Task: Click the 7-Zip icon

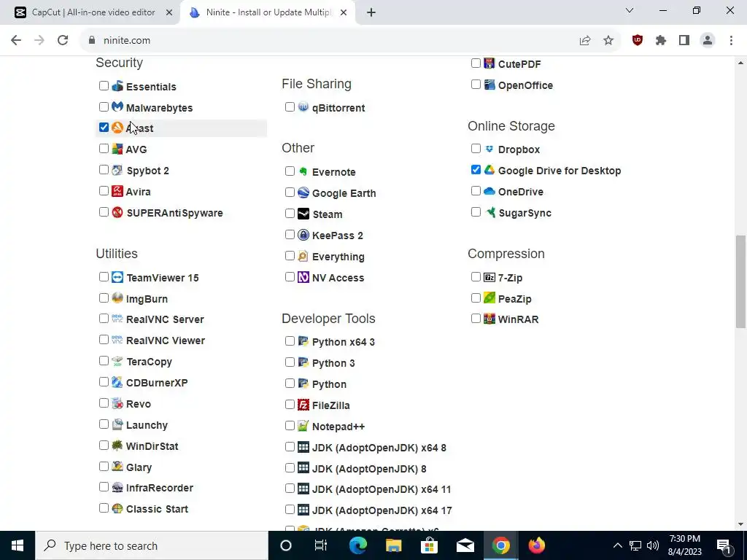Action: tap(489, 276)
